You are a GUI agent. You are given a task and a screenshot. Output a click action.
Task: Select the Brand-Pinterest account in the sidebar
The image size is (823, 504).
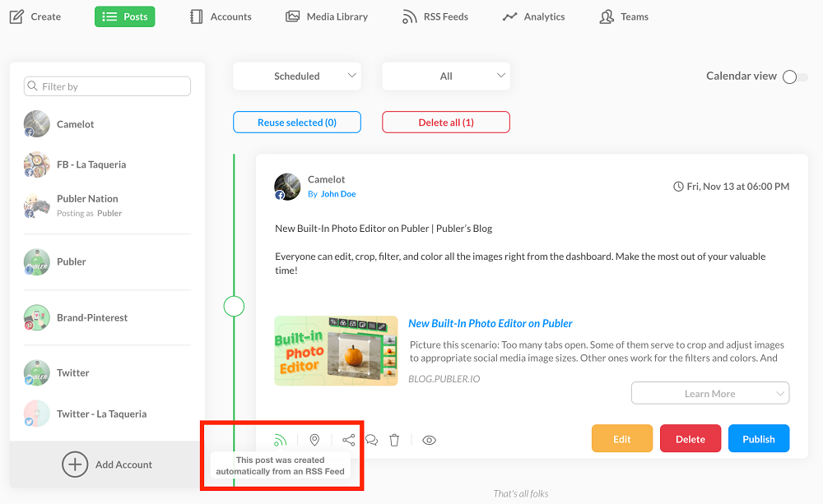(x=92, y=317)
